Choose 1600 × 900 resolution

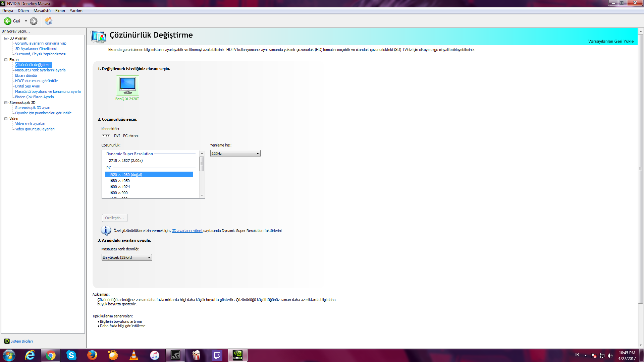coord(149,193)
